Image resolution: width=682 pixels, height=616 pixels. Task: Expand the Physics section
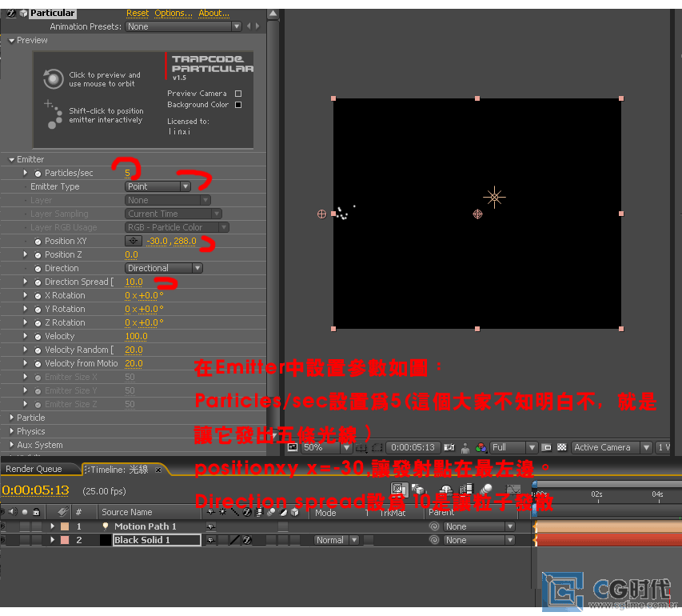click(x=12, y=432)
